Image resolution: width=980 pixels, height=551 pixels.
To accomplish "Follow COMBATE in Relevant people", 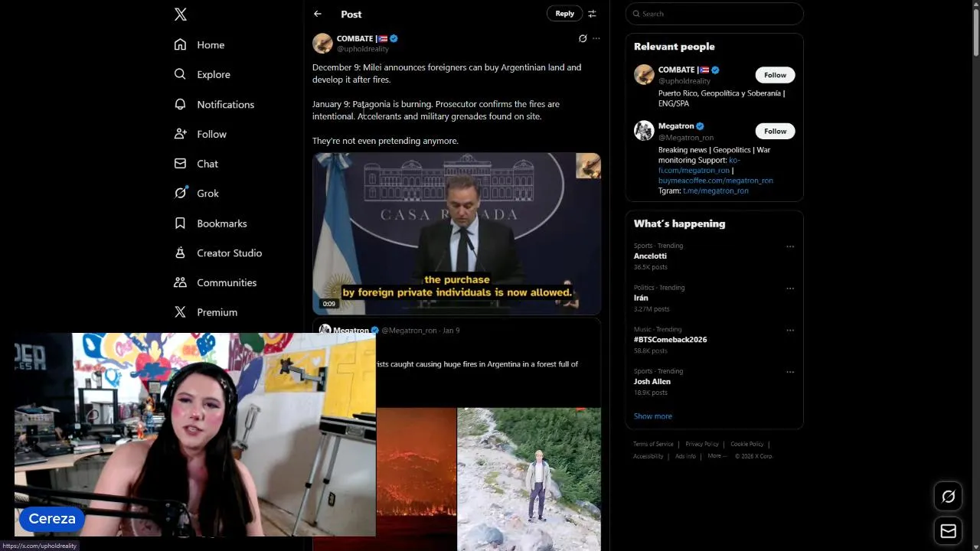I will tap(775, 75).
